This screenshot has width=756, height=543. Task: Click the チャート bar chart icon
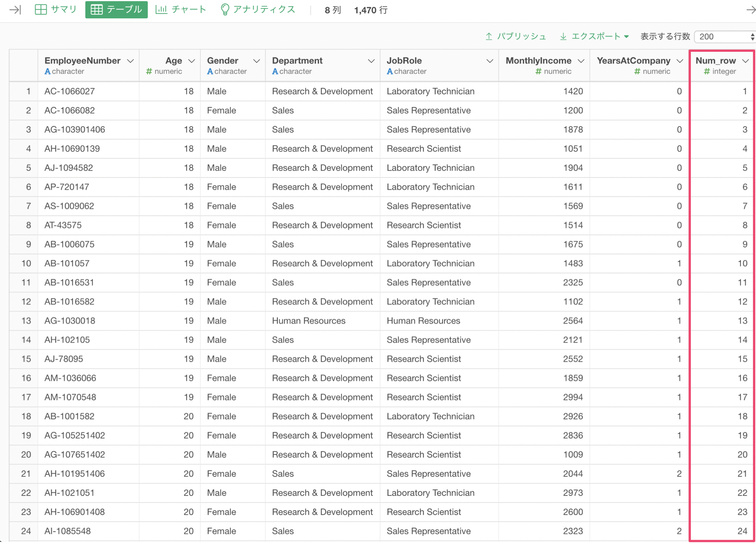[x=161, y=9]
